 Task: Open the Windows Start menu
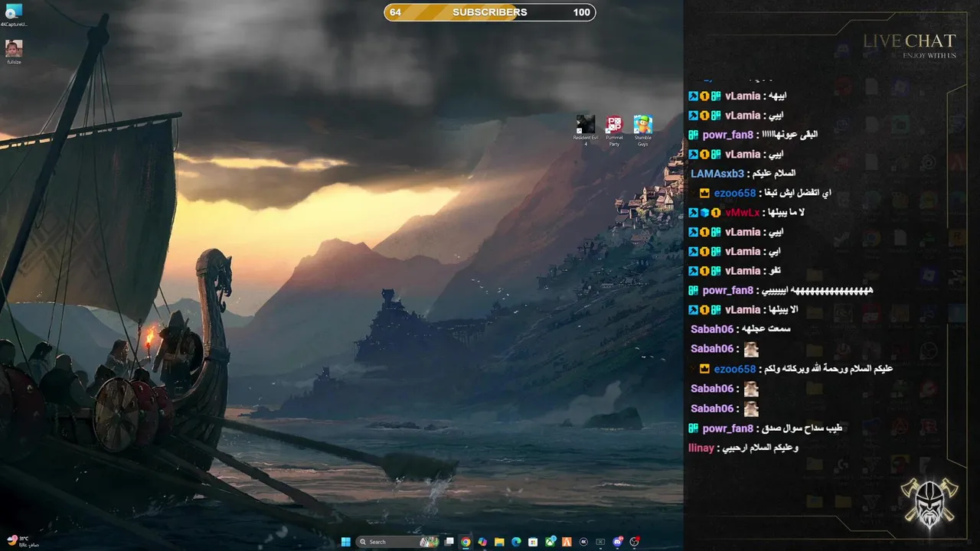(x=346, y=542)
